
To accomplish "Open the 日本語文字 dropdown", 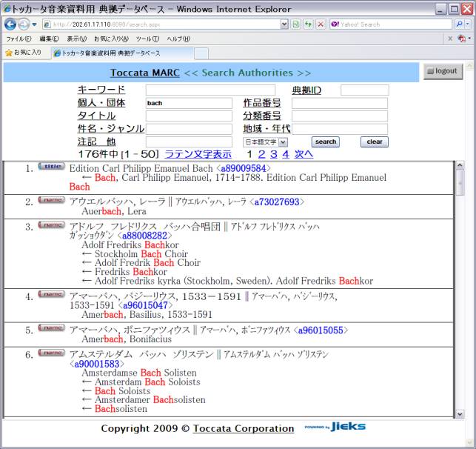I will click(x=265, y=142).
